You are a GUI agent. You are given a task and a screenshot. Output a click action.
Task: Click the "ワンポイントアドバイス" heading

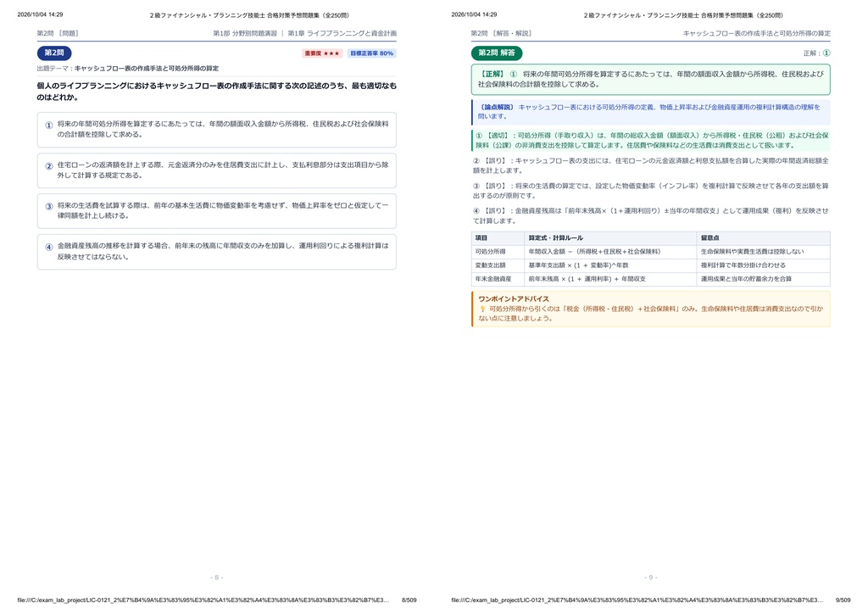coord(514,299)
